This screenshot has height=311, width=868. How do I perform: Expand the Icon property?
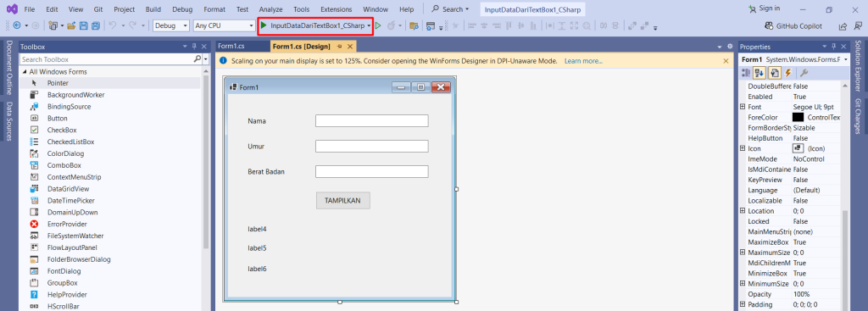(x=743, y=148)
